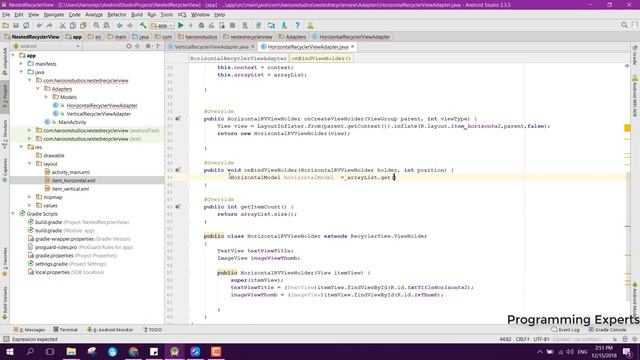Collapse the res folder node
This screenshot has height=360, width=640.
[x=21, y=147]
